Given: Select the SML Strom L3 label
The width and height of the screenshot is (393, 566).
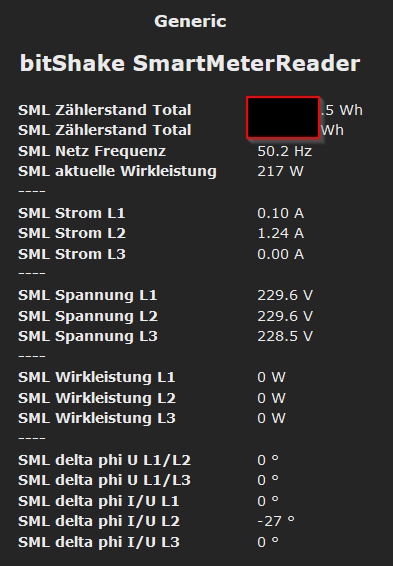Looking at the screenshot, I should click(x=72, y=254).
